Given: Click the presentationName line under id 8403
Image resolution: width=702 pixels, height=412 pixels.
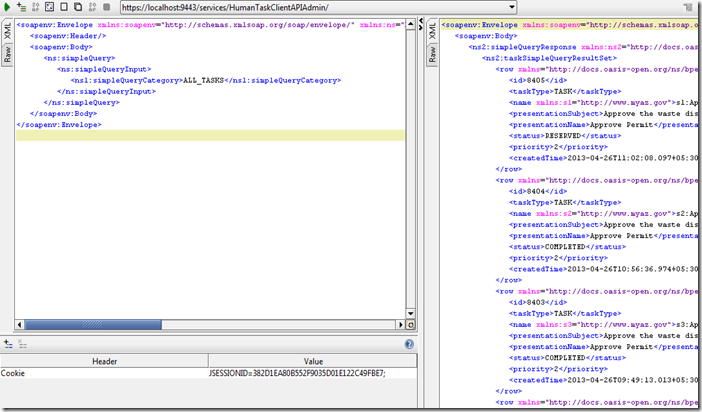Looking at the screenshot, I should click(604, 347).
